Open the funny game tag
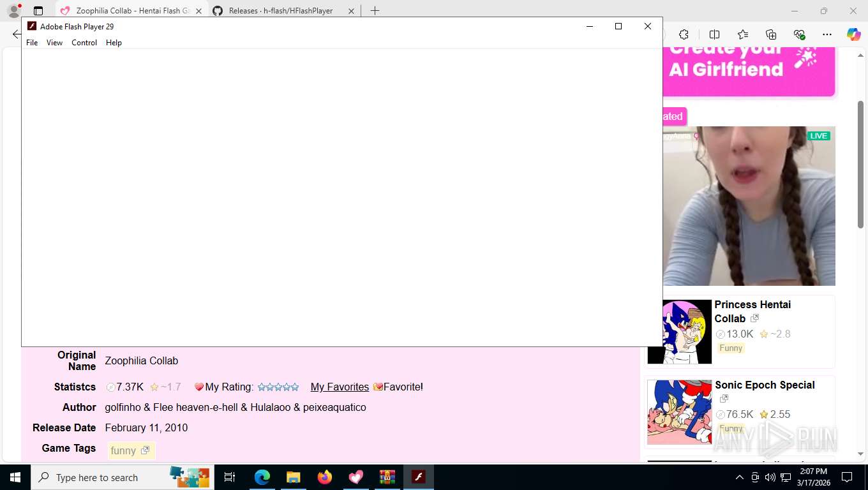 [123, 450]
